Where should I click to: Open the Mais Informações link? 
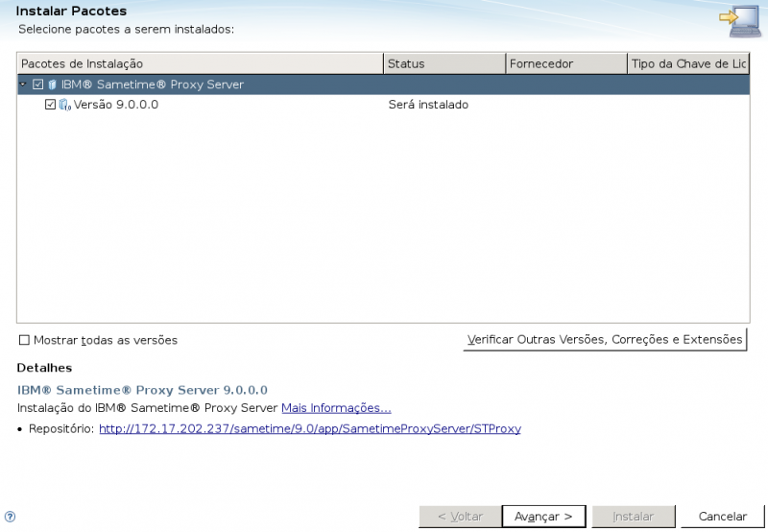pos(336,408)
